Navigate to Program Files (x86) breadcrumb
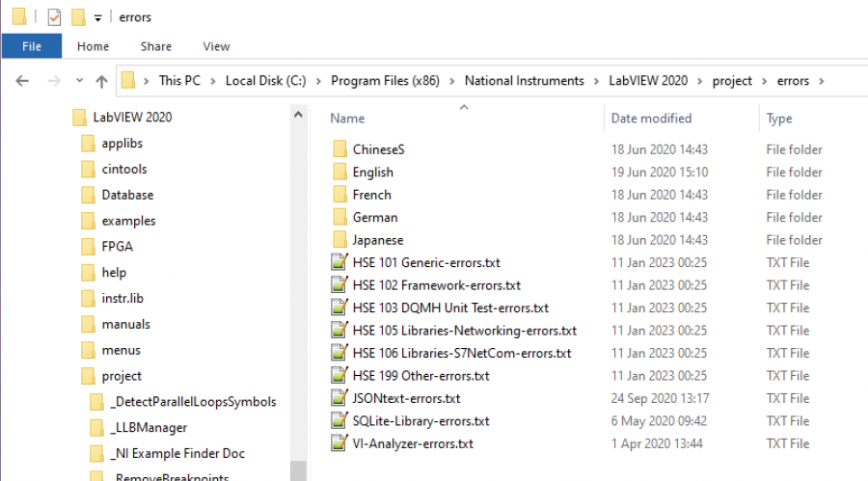The width and height of the screenshot is (868, 481). click(385, 81)
